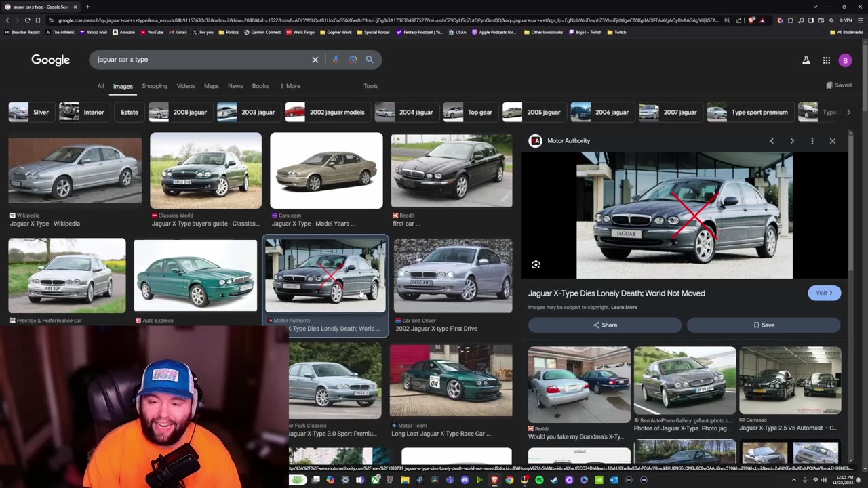The width and height of the screenshot is (868, 488).
Task: Switch to the Shopping tab
Action: (155, 86)
